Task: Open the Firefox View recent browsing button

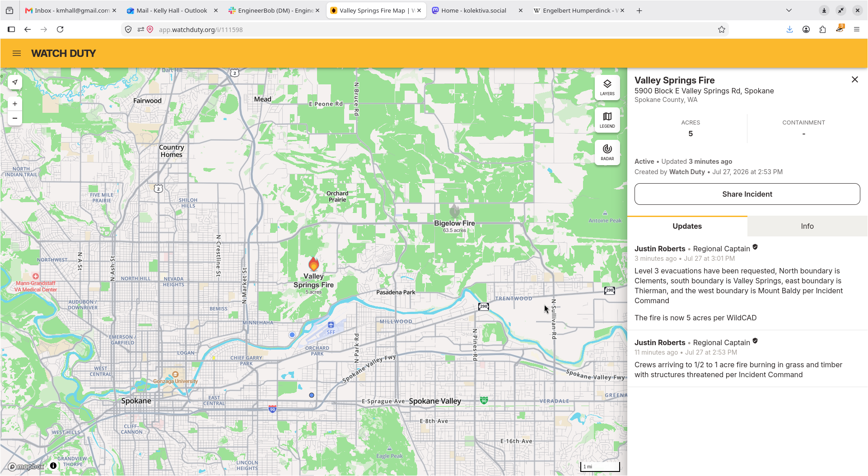Action: tap(9, 10)
